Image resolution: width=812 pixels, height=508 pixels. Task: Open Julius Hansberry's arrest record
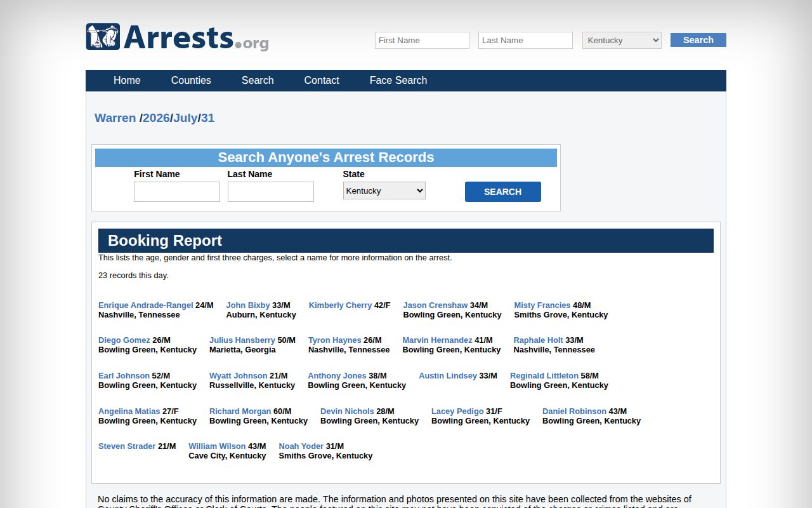[242, 340]
